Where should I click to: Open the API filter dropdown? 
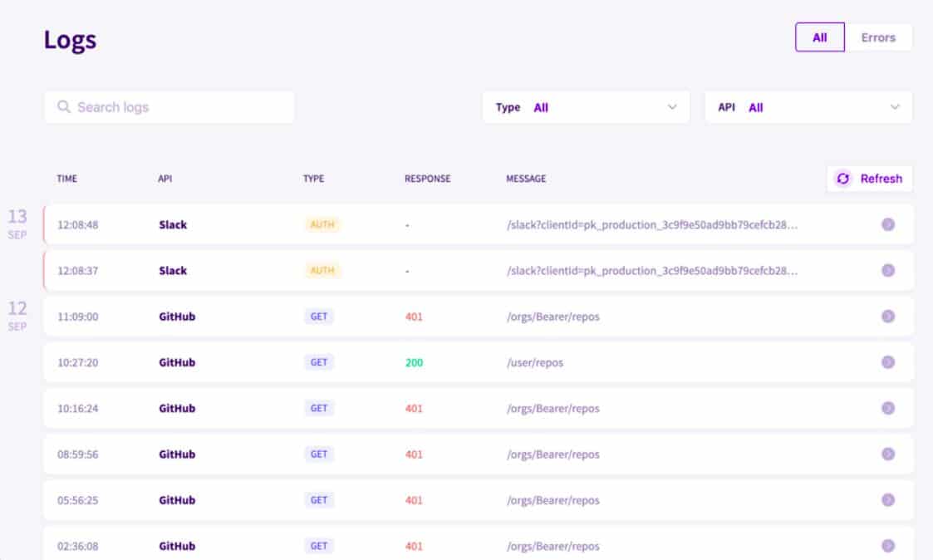click(x=808, y=107)
